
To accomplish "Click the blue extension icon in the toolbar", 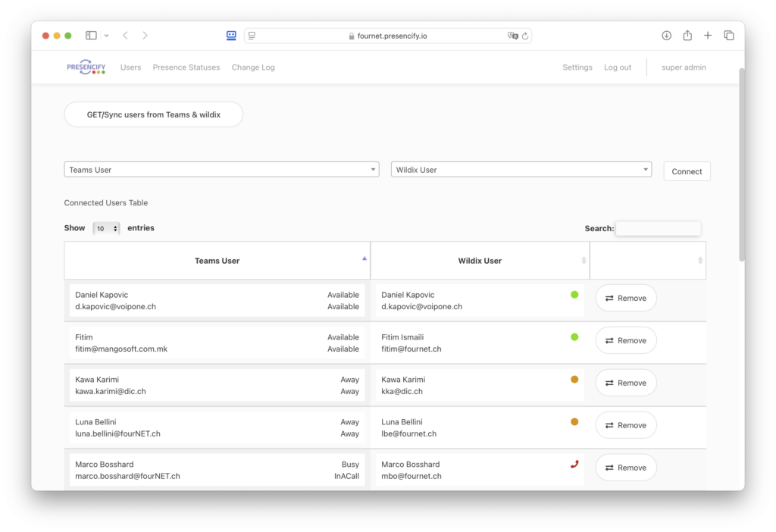I will tap(231, 36).
